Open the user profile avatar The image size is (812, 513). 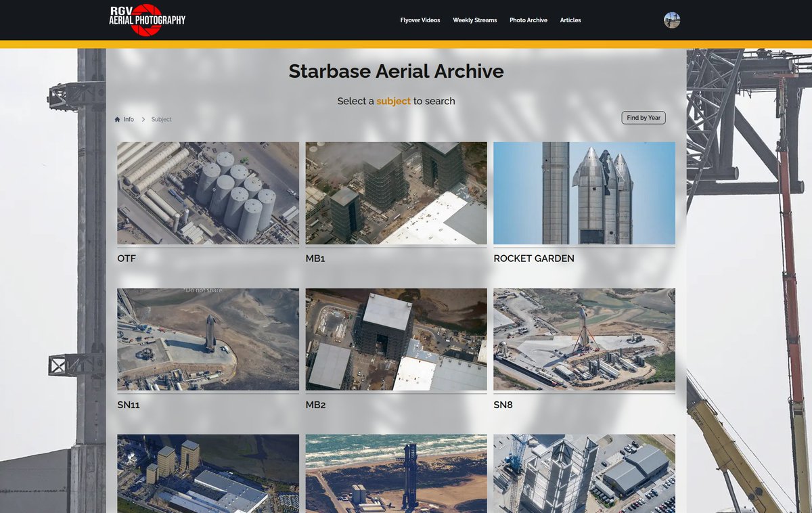(671, 20)
